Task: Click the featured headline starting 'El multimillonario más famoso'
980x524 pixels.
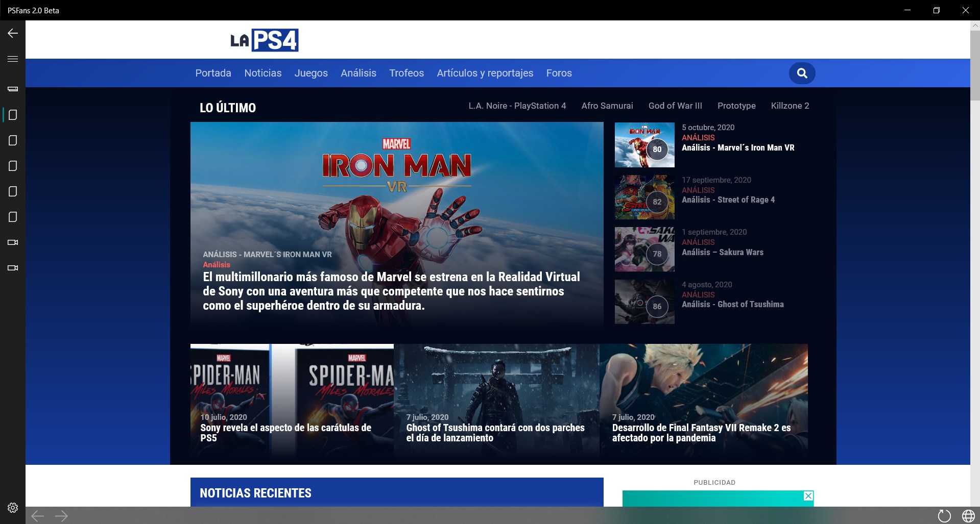Action: [391, 291]
